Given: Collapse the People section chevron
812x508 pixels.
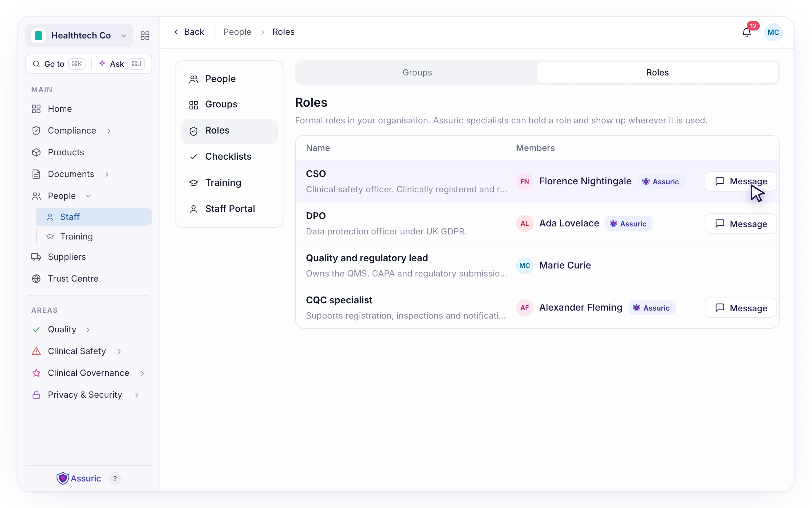Looking at the screenshot, I should pos(88,196).
